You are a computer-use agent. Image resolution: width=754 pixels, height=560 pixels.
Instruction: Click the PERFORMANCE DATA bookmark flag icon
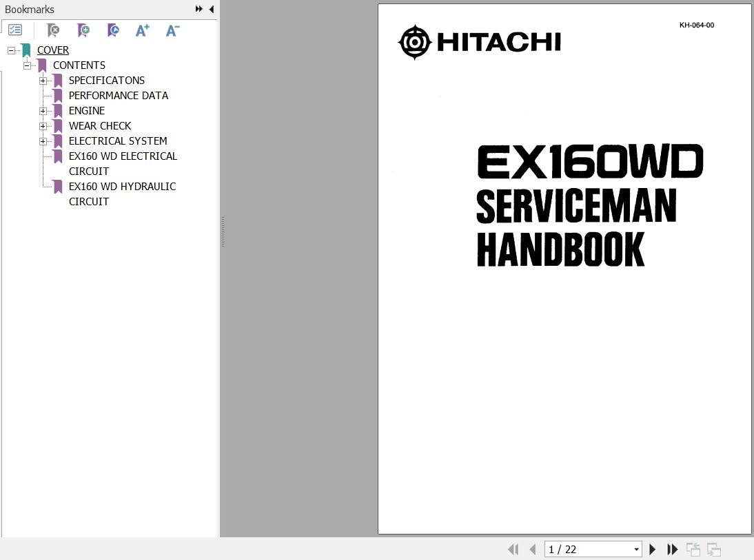[58, 96]
